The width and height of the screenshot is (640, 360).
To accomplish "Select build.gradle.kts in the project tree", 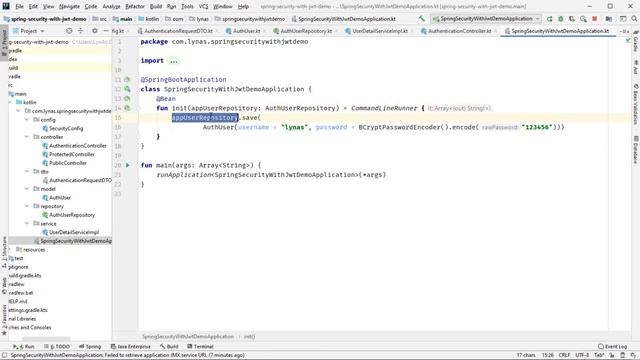I will [25, 276].
